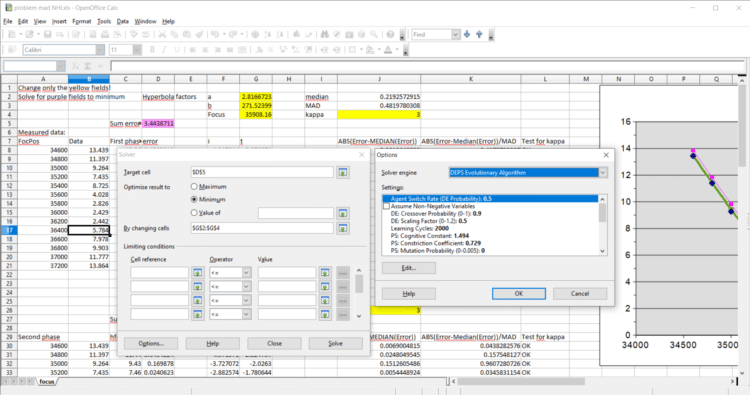Image resolution: width=750 pixels, height=395 pixels.
Task: Click the Save icon in toolbar
Action: (x=47, y=34)
